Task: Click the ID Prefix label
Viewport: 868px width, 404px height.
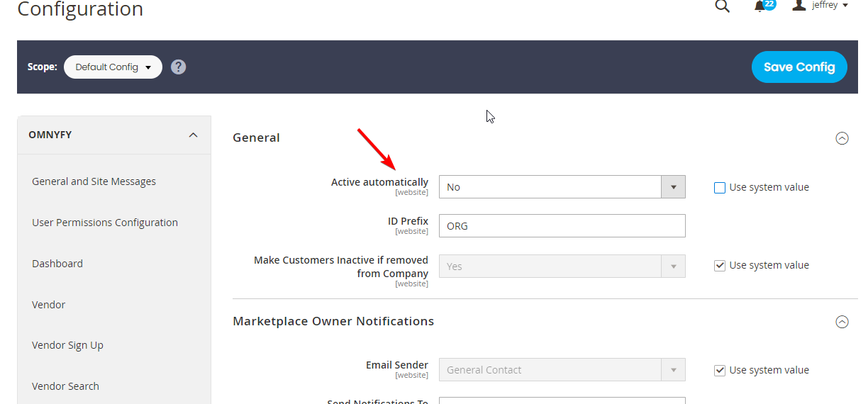Action: 408,221
